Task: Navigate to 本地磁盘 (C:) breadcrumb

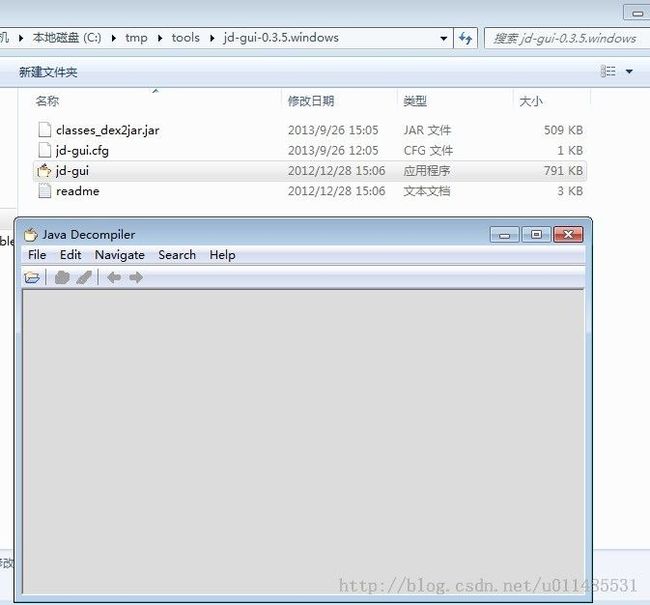Action: 67,38
